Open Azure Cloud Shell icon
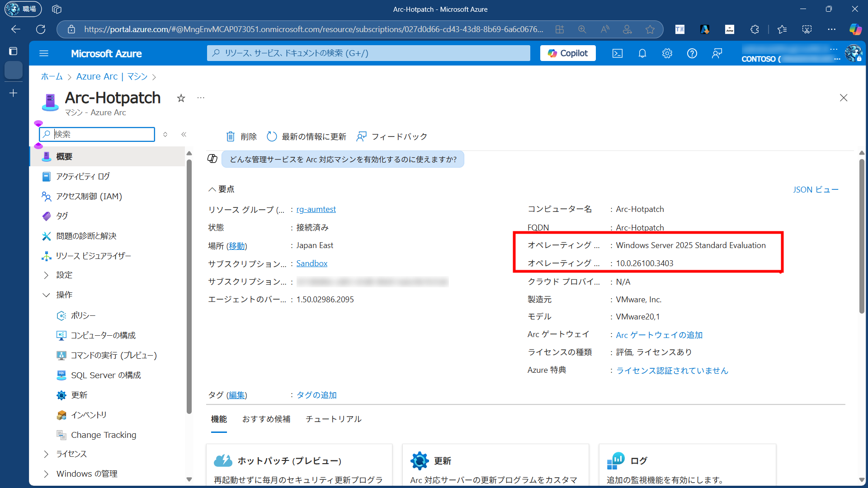The width and height of the screenshot is (868, 488). pos(617,53)
